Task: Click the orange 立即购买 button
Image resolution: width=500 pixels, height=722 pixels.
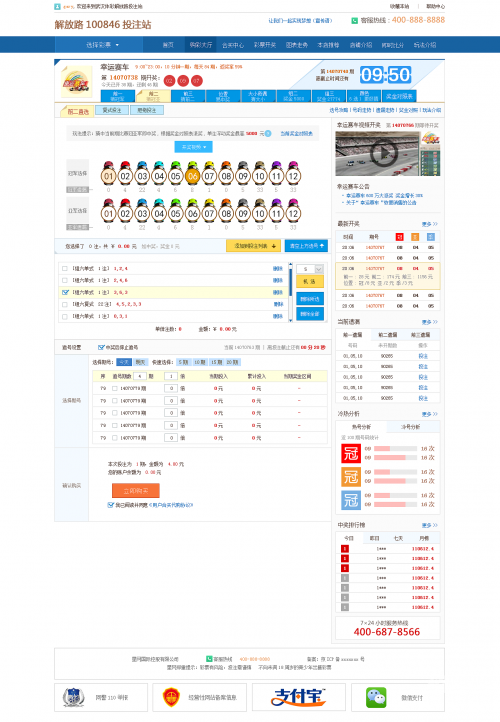Action: (136, 490)
